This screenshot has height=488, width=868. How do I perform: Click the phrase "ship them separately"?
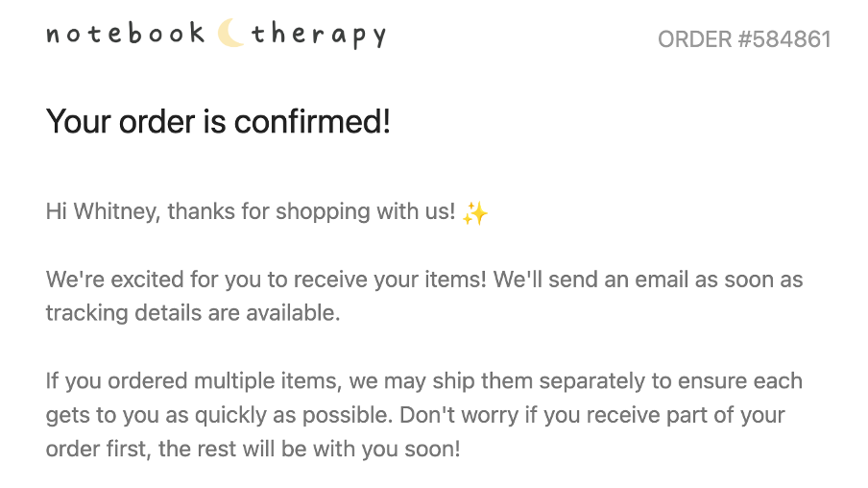(540, 380)
